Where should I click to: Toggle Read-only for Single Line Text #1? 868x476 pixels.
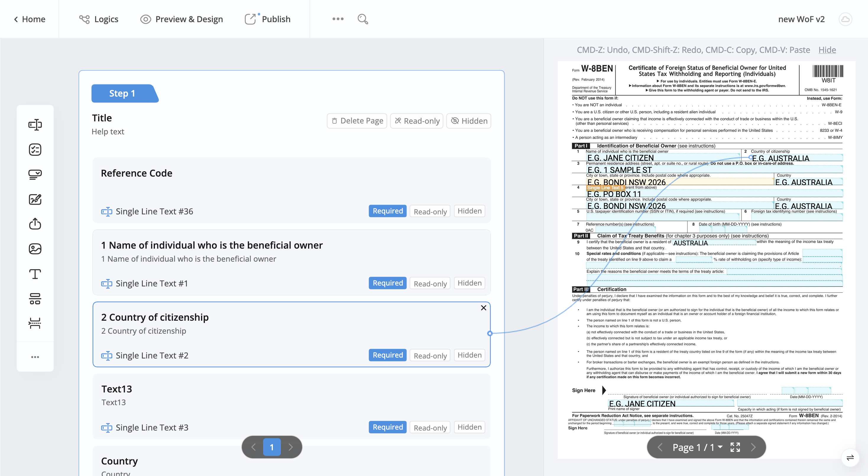[430, 283]
